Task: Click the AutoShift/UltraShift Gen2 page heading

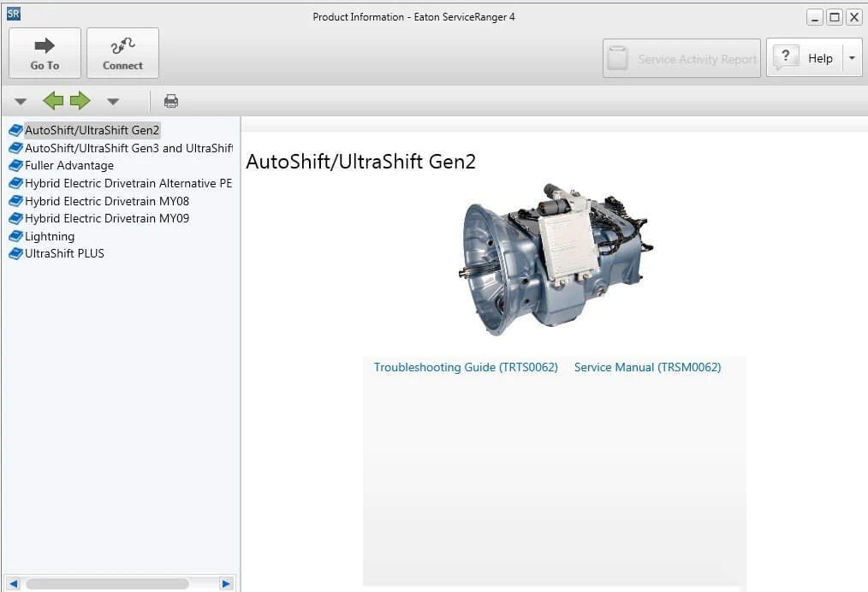Action: point(361,162)
